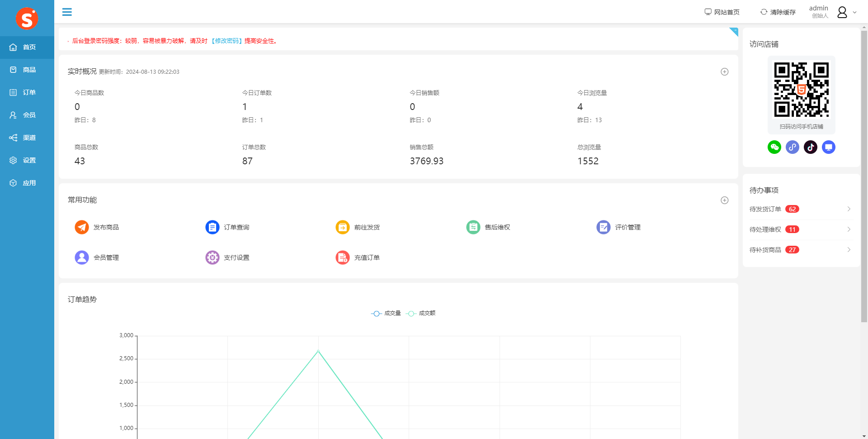Click 扫码访问手机店铺 caption

coord(801,127)
